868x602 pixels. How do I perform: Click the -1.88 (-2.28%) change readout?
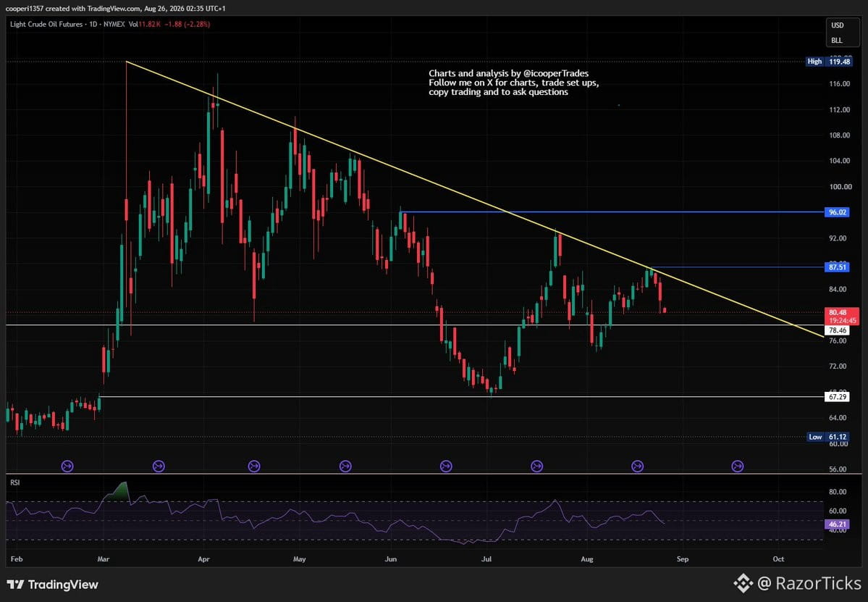[x=188, y=25]
